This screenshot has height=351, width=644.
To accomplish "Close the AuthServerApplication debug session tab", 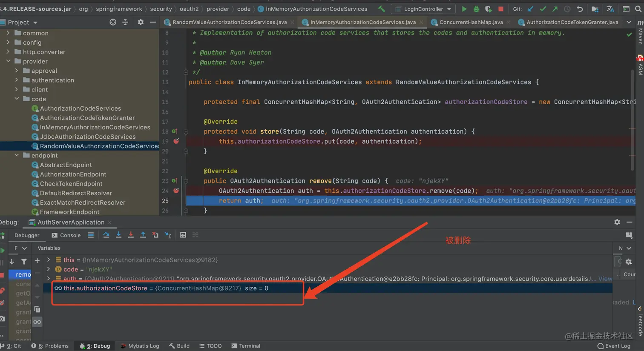I will click(110, 223).
